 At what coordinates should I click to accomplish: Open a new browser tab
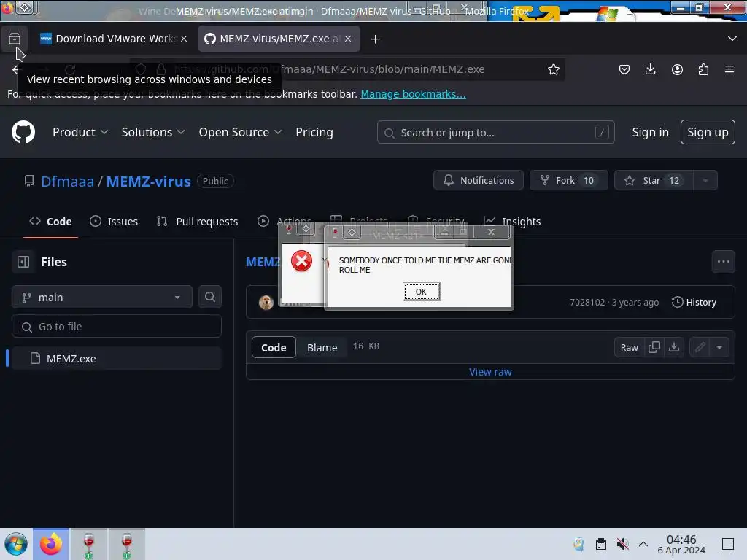(376, 39)
